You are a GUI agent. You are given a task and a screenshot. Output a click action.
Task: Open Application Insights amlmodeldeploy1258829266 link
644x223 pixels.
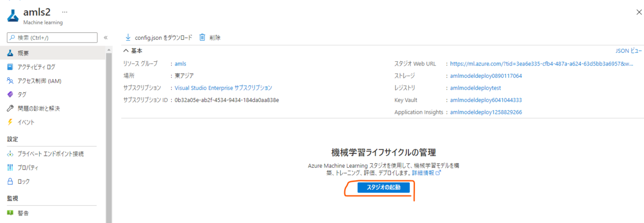486,112
